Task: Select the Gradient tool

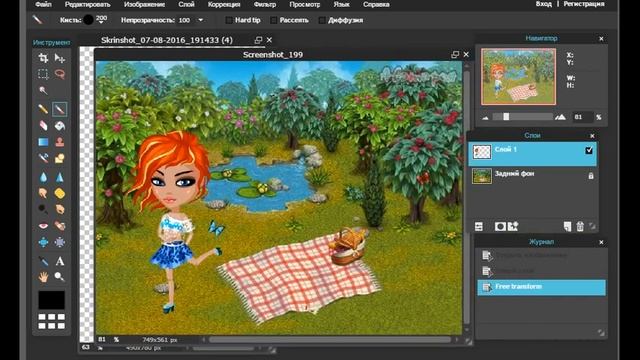Action: (43, 142)
